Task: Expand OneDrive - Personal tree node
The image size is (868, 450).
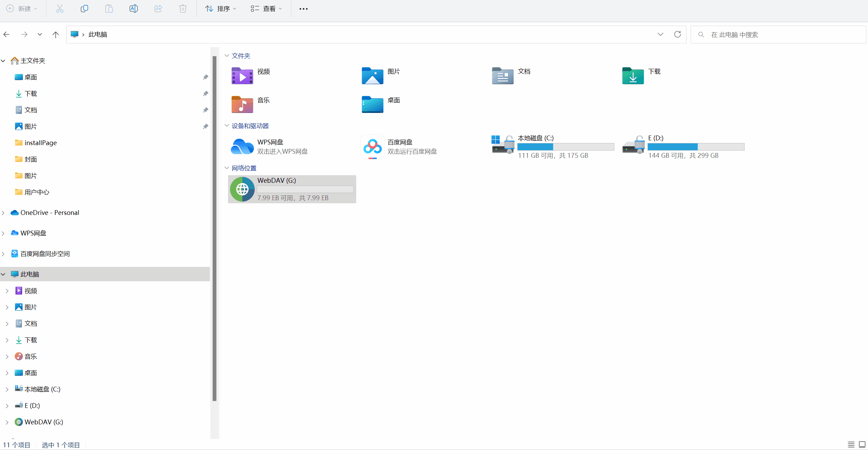Action: point(3,213)
